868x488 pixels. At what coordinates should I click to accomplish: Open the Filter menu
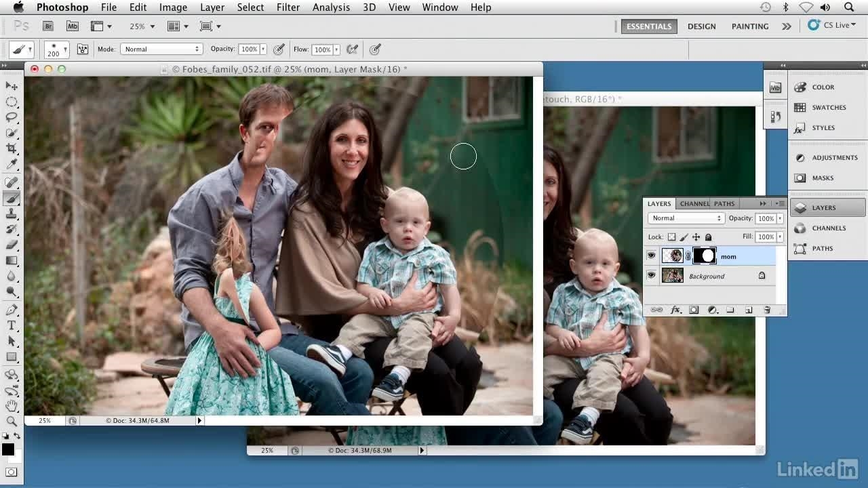coord(288,7)
